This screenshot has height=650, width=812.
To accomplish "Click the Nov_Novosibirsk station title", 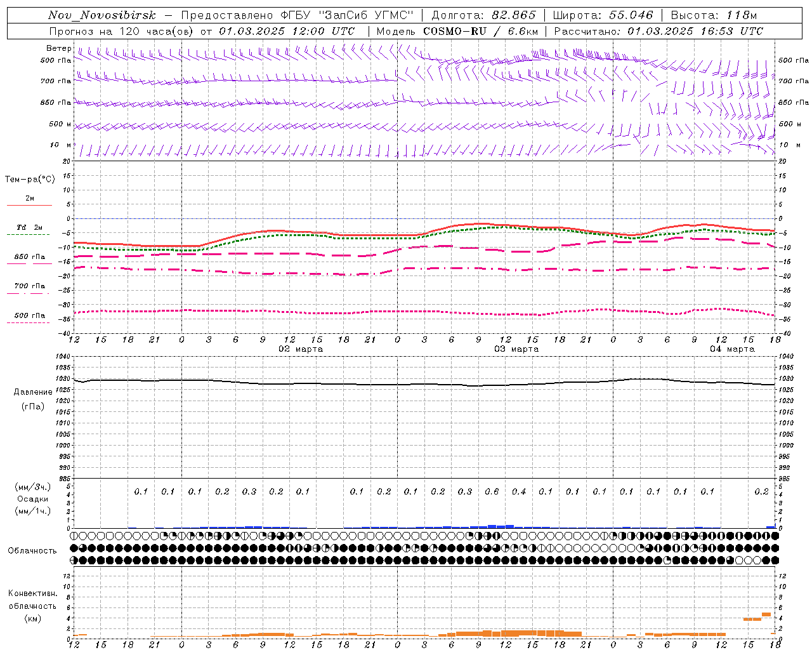I will (101, 16).
